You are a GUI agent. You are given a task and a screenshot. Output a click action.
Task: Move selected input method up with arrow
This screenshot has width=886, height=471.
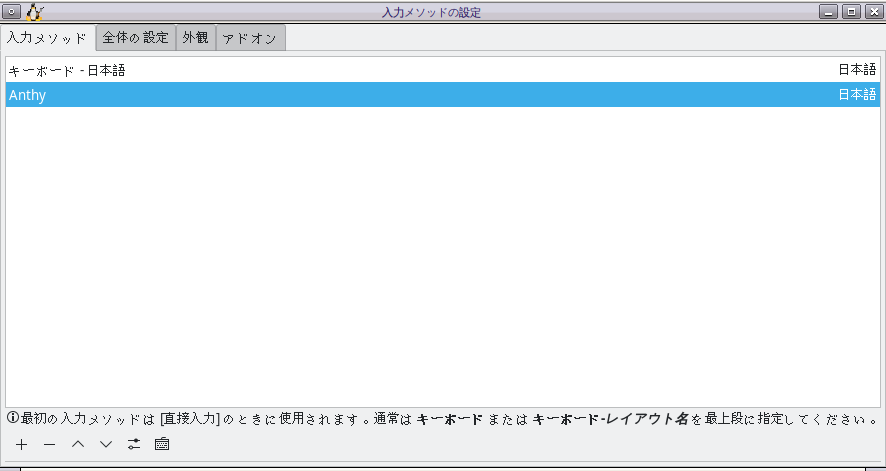78,444
